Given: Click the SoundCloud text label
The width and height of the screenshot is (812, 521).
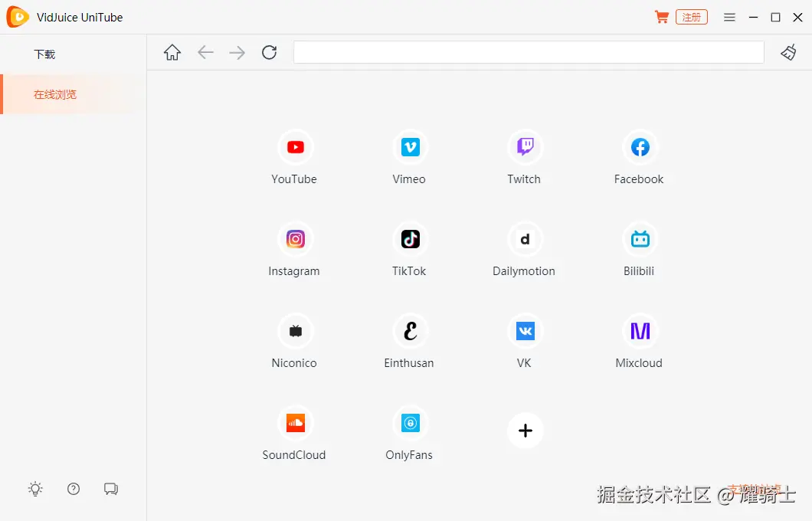Looking at the screenshot, I should [294, 455].
